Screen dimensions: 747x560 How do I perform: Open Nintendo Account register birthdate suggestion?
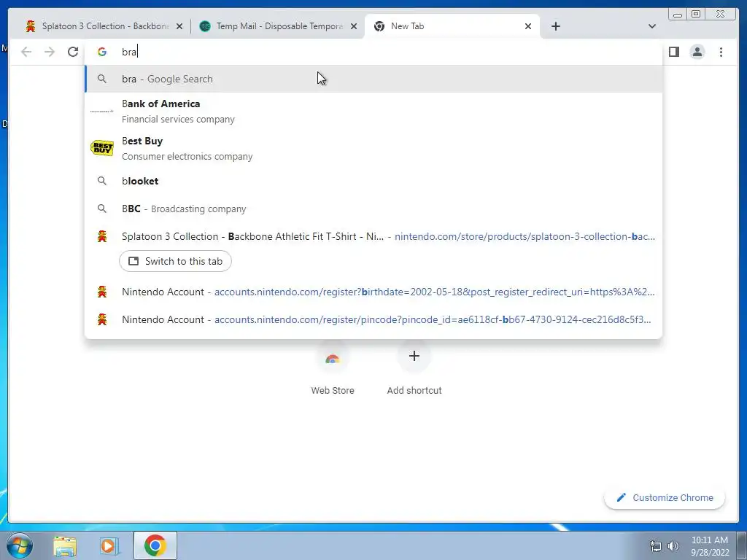(373, 292)
